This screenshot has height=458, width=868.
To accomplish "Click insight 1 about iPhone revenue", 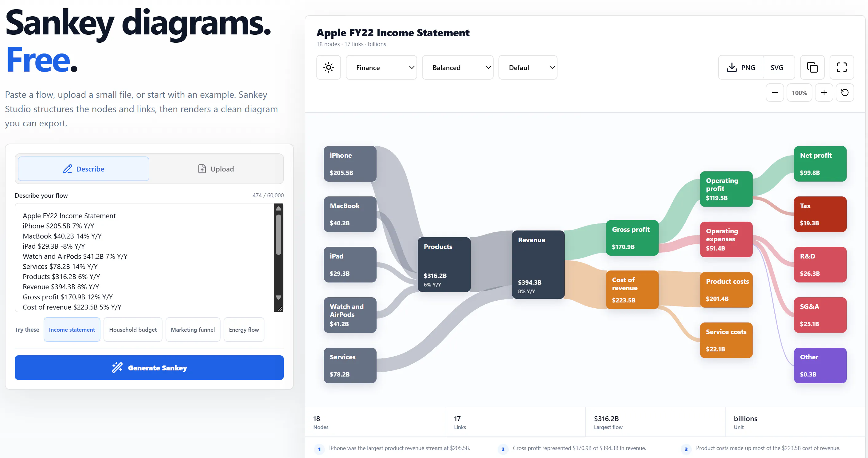I will pos(393,448).
